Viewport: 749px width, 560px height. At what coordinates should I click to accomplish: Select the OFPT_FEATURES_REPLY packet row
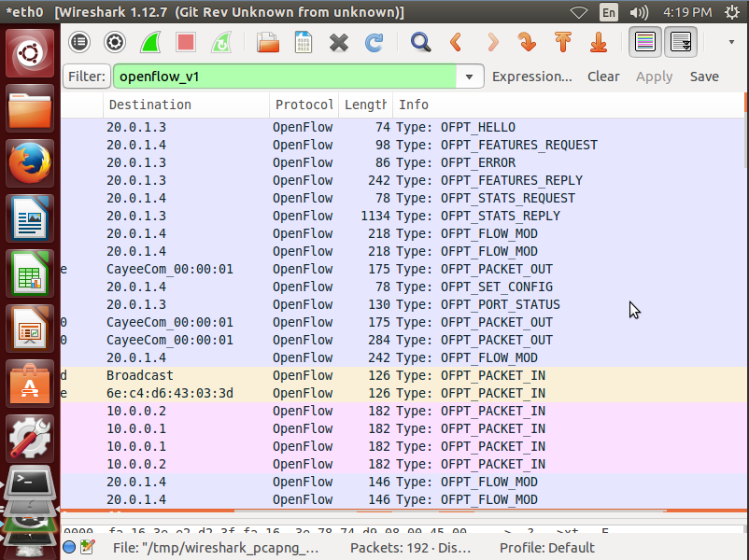[403, 180]
